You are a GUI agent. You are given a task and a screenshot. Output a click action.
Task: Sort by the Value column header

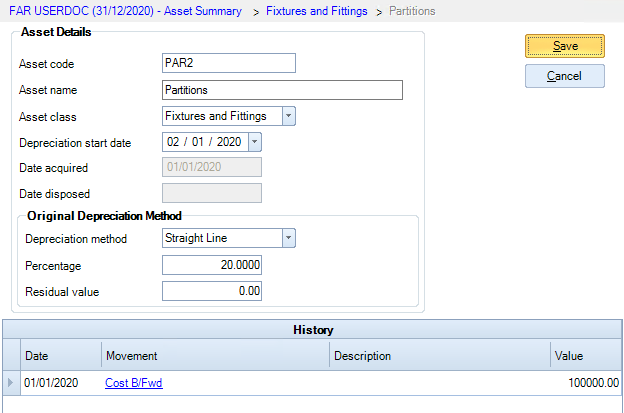[586, 355]
